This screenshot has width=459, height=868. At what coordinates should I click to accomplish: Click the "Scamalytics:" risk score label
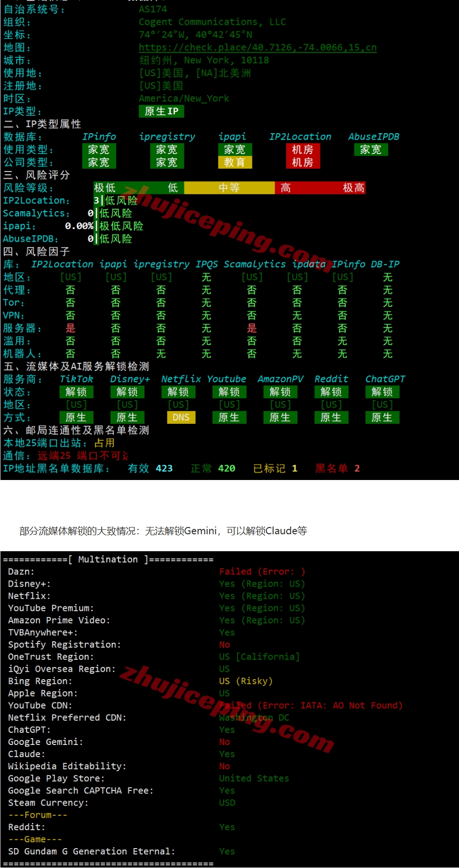(36, 213)
